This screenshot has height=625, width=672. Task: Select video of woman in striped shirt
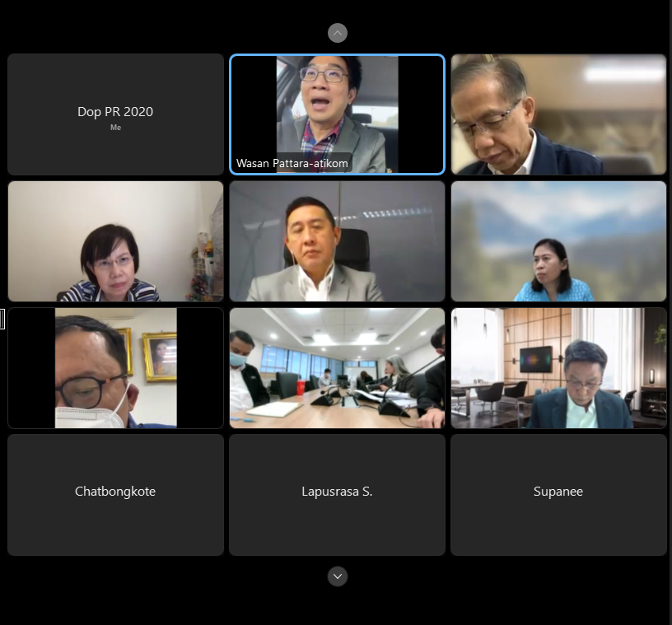[x=116, y=241]
